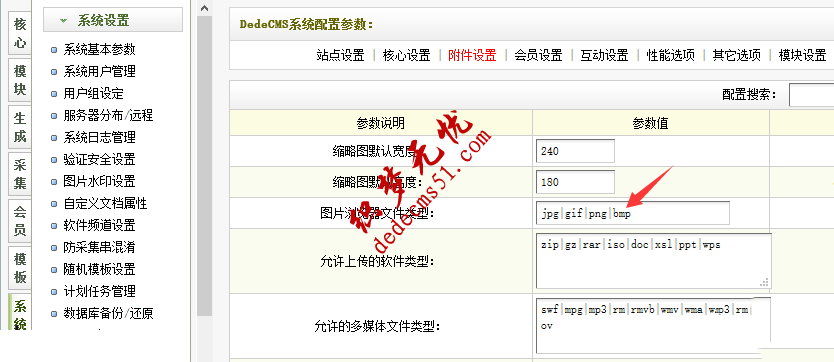Image resolution: width=834 pixels, height=362 pixels.
Task: Open the 附件设置 config tab
Action: pos(472,55)
